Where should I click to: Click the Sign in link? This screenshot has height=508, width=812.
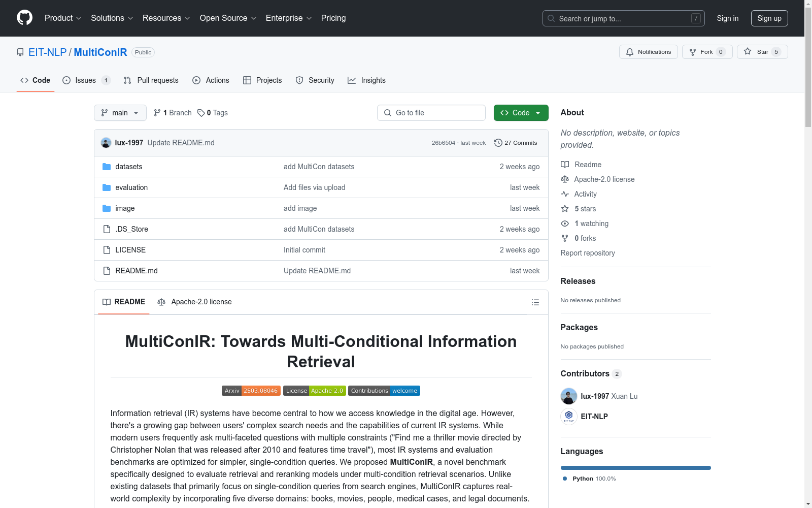(728, 18)
